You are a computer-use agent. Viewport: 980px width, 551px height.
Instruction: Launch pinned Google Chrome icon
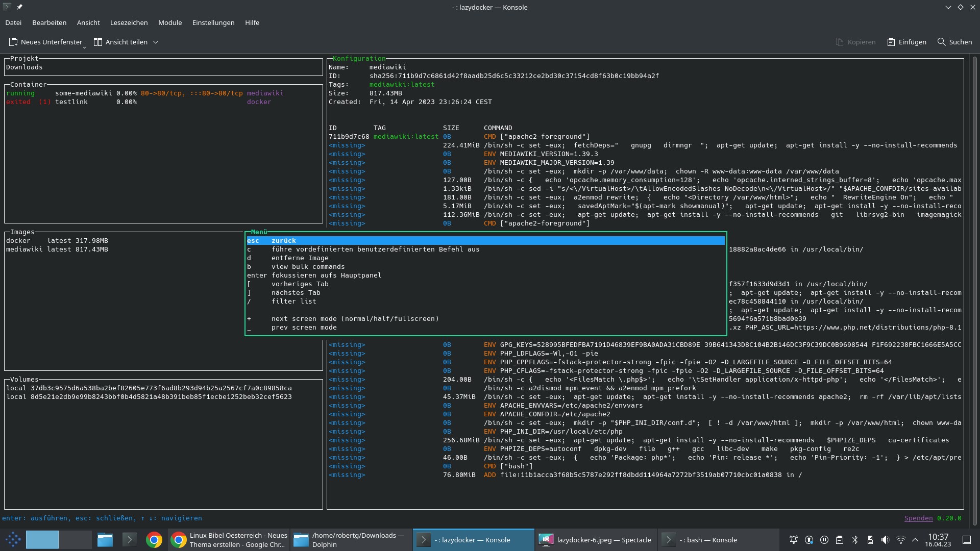click(x=154, y=539)
